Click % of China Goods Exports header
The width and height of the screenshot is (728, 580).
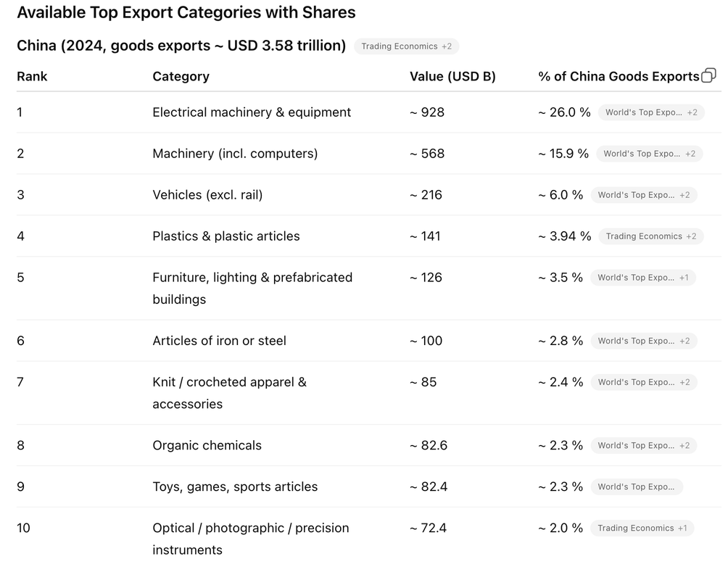[619, 76]
